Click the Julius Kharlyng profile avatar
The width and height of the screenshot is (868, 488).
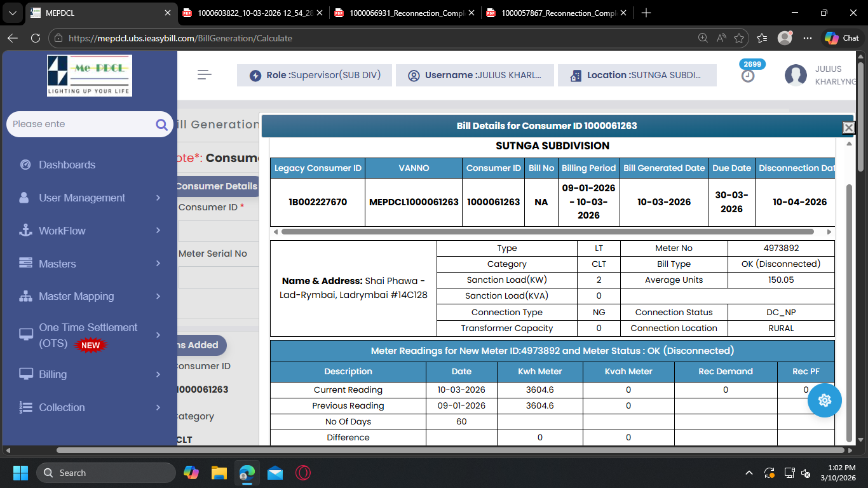(796, 75)
